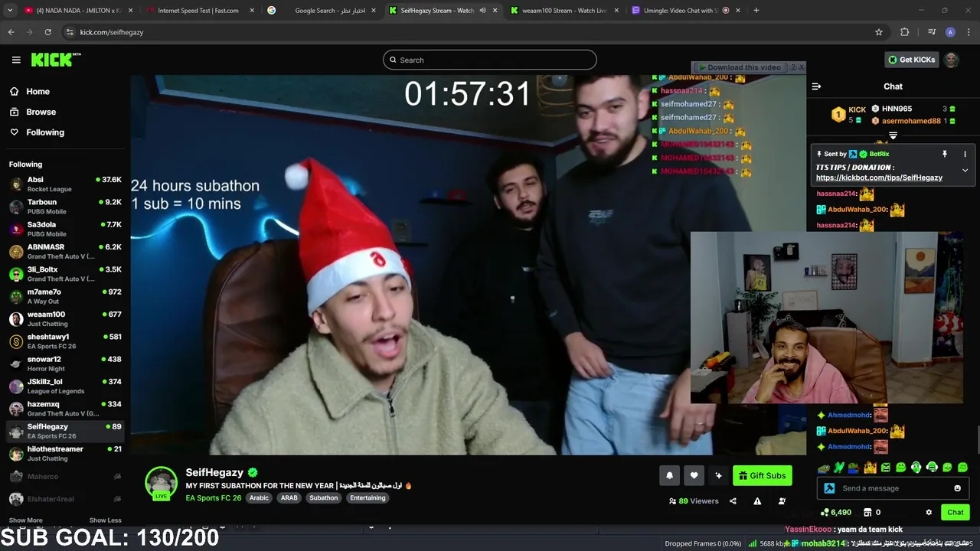Viewport: 980px width, 551px height.
Task: Select the ARAB tag
Action: [289, 497]
